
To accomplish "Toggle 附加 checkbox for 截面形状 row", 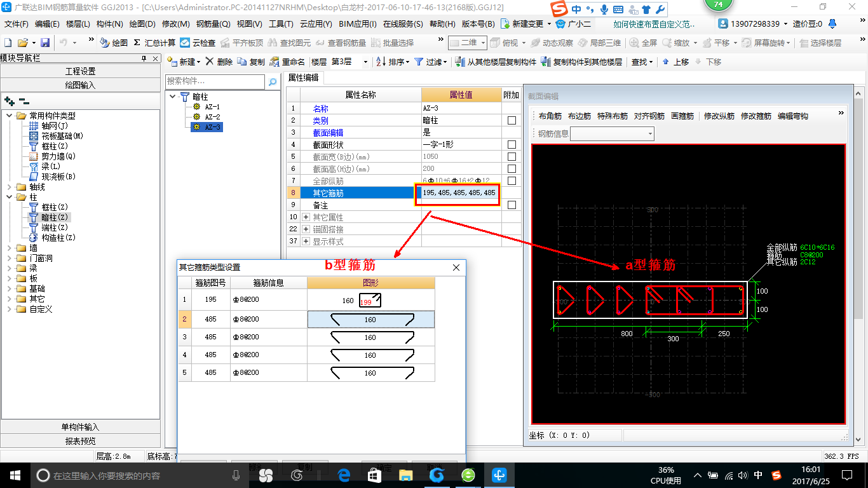I will click(x=512, y=145).
